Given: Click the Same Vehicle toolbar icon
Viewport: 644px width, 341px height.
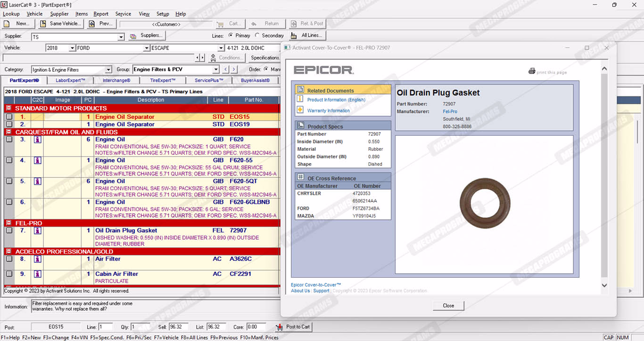Looking at the screenshot, I should click(x=43, y=24).
